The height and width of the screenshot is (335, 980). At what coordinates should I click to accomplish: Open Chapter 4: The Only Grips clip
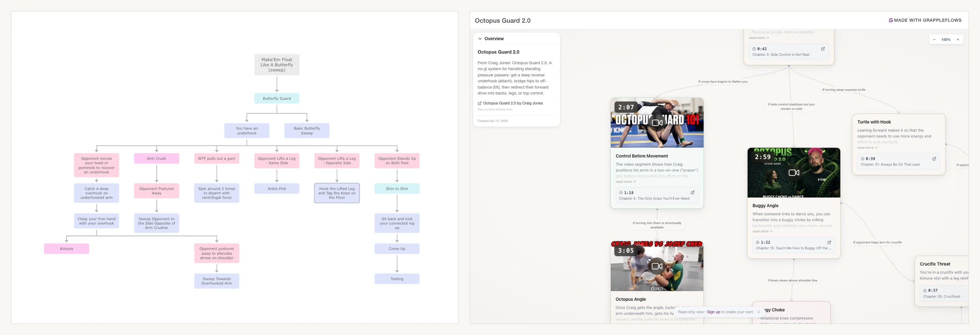coord(657,196)
